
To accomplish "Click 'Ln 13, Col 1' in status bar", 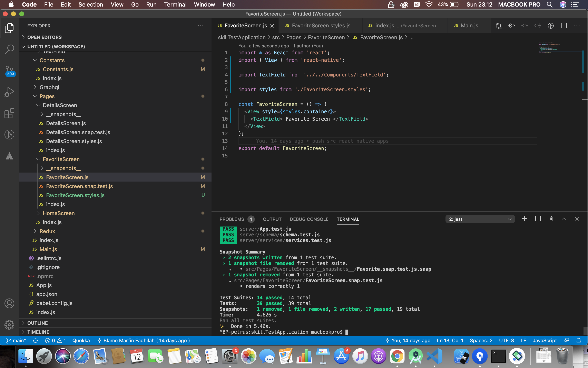I will pyautogui.click(x=450, y=340).
